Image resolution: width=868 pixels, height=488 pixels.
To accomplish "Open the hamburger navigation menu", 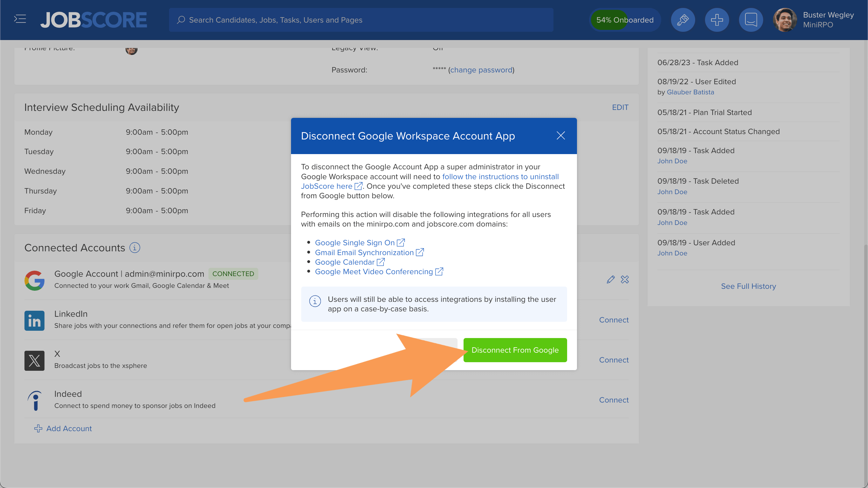I will [20, 19].
